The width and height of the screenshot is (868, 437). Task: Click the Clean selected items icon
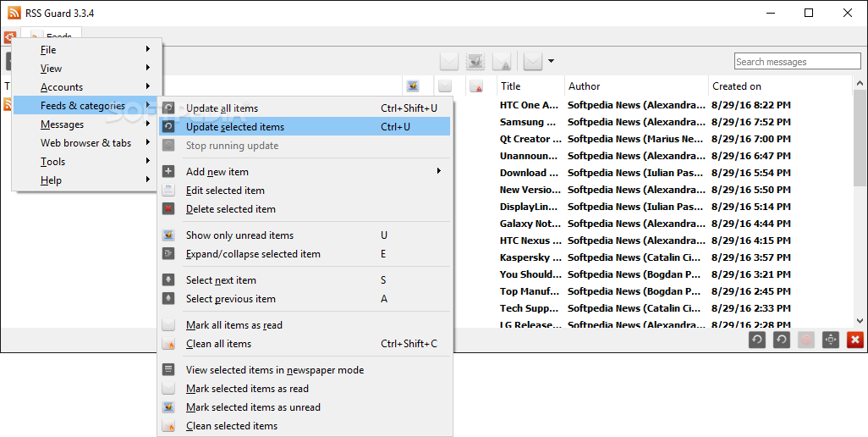click(x=168, y=426)
